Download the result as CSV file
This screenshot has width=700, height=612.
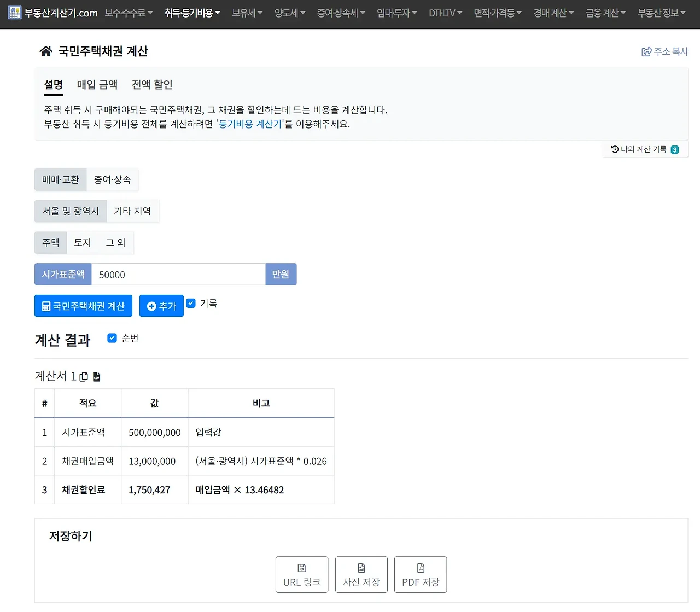click(x=96, y=376)
